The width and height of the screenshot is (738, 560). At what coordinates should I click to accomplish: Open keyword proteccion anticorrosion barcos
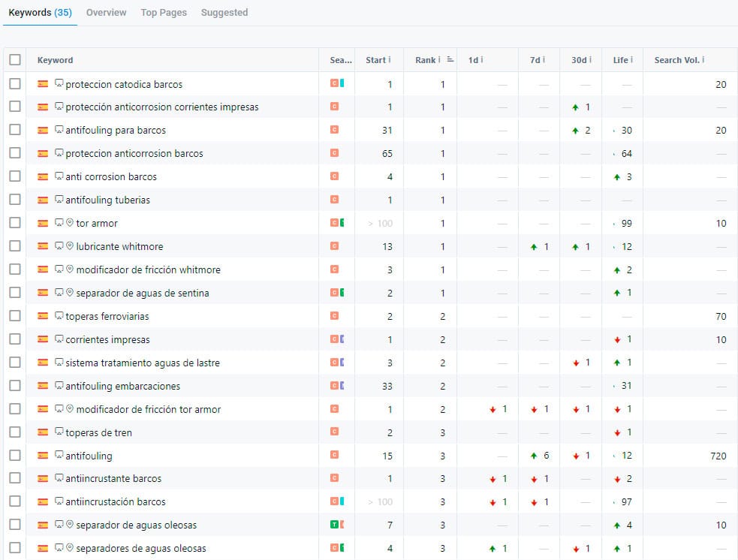[134, 153]
